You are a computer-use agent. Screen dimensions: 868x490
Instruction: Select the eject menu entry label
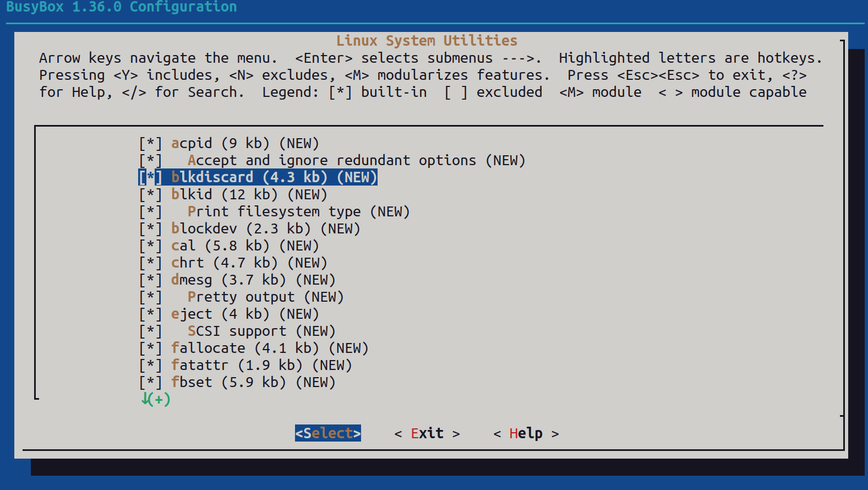point(245,314)
